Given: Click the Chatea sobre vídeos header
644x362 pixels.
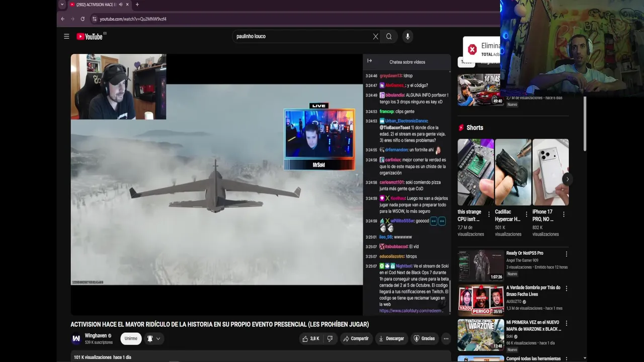Looking at the screenshot, I should pyautogui.click(x=407, y=62).
